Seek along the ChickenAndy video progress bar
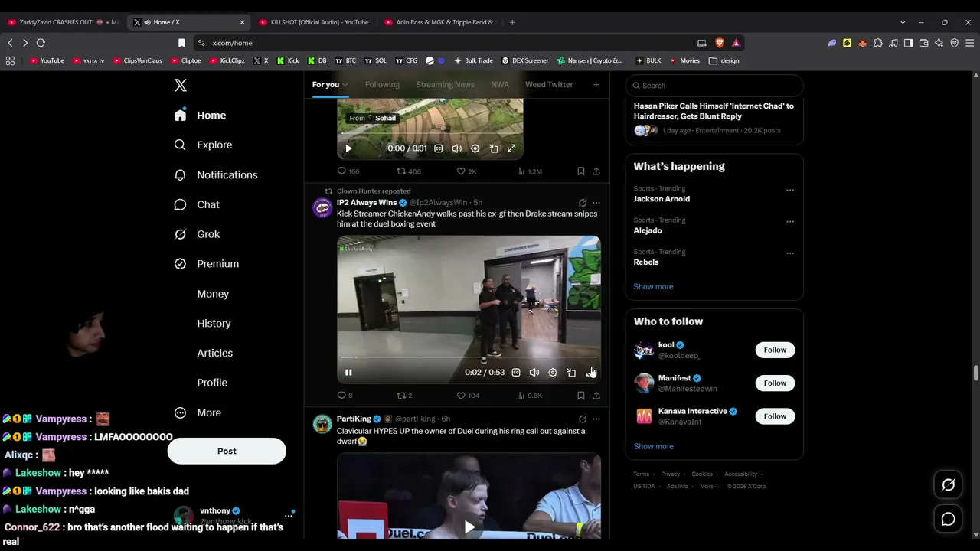The image size is (980, 551). point(469,357)
